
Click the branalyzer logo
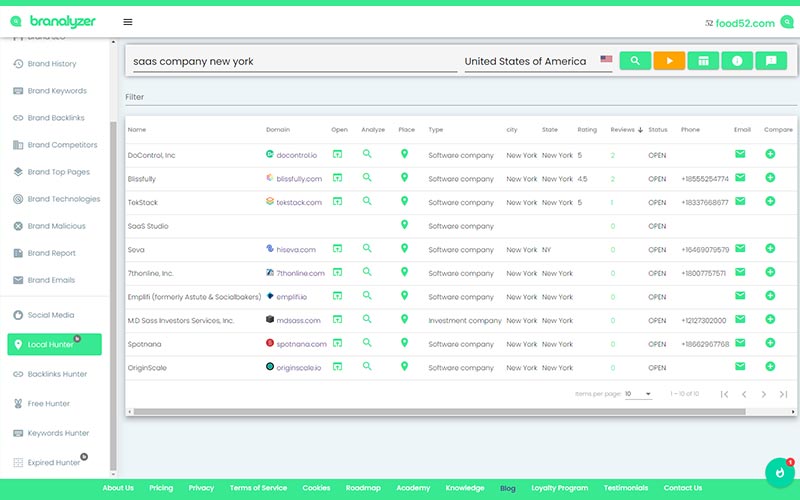coord(53,21)
